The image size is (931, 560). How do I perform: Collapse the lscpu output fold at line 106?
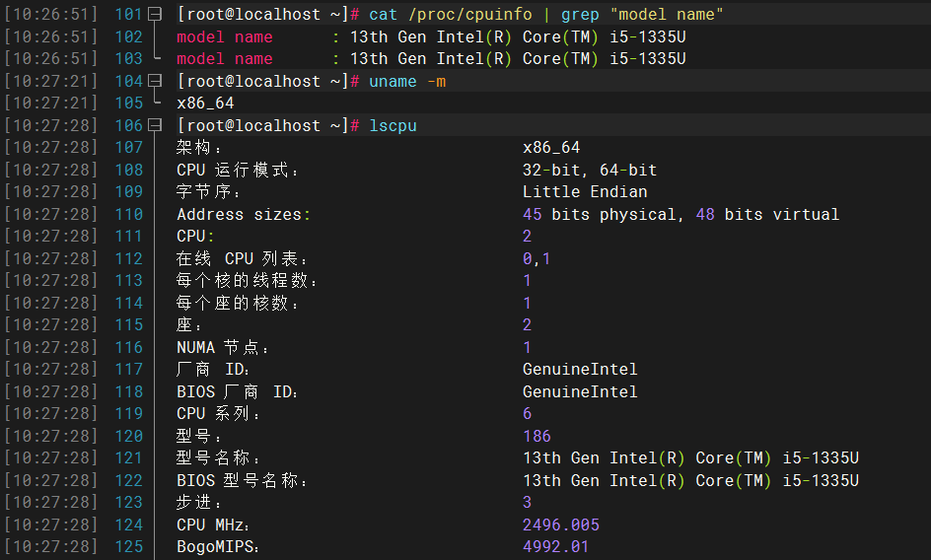(x=155, y=125)
